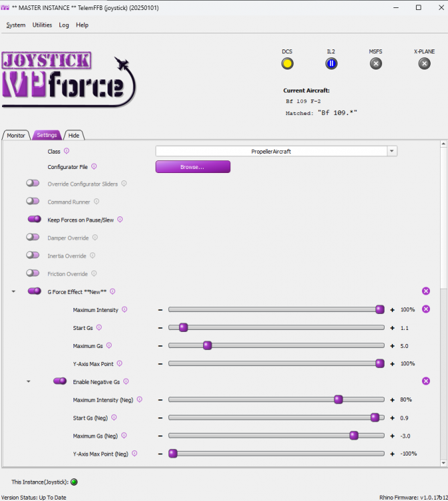The width and height of the screenshot is (448, 501).
Task: Decrease Start Gs (Neg) with minus button
Action: [x=160, y=418]
